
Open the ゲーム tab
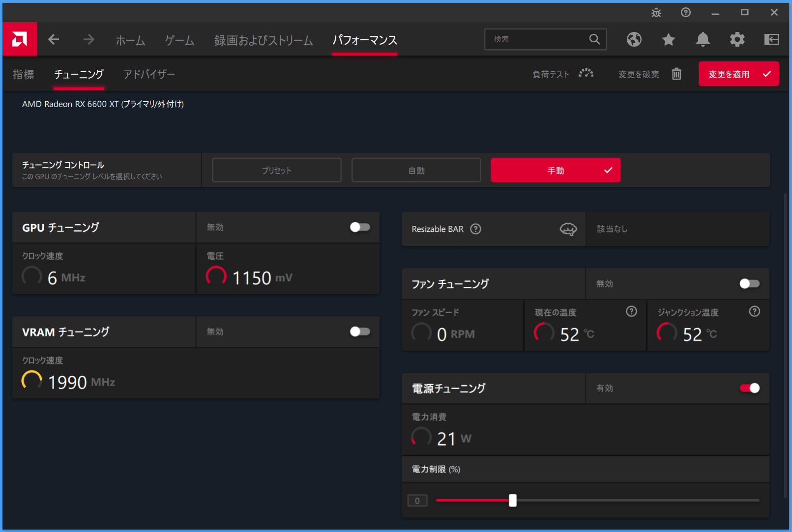click(x=179, y=40)
